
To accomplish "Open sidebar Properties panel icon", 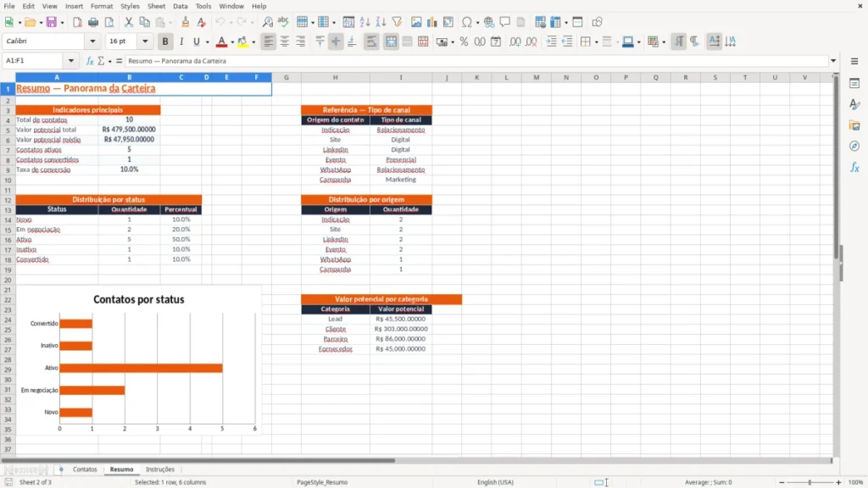I will point(854,84).
